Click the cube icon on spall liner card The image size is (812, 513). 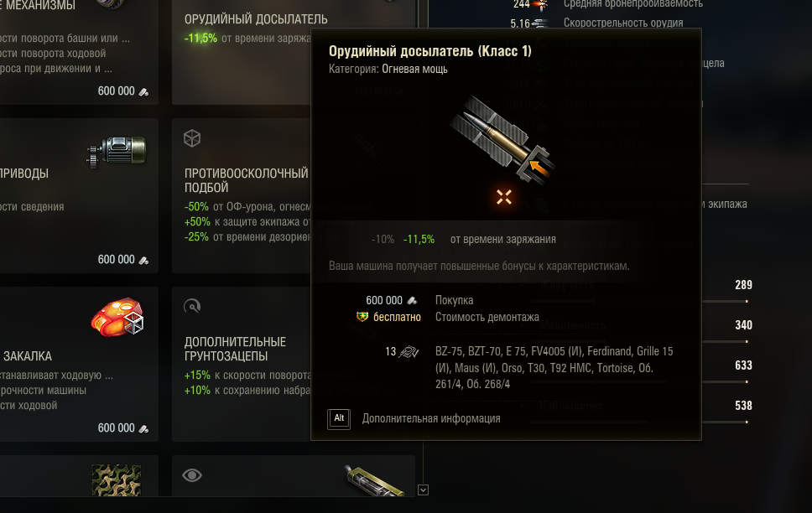click(192, 138)
